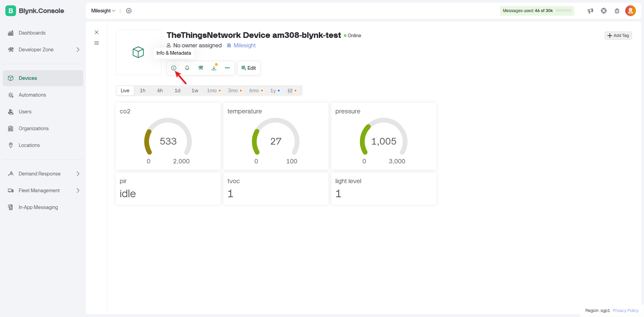Click the light level widget
Image resolution: width=644 pixels, height=317 pixels.
point(384,189)
